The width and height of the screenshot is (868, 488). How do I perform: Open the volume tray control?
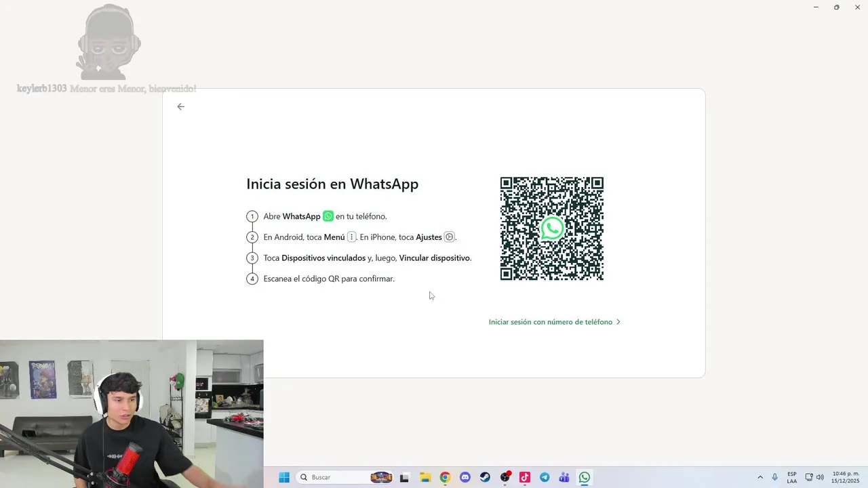click(x=820, y=477)
